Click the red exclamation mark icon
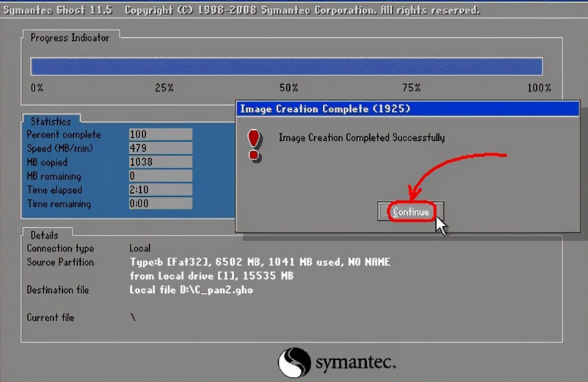Viewport: 588px width, 382px height. (254, 144)
